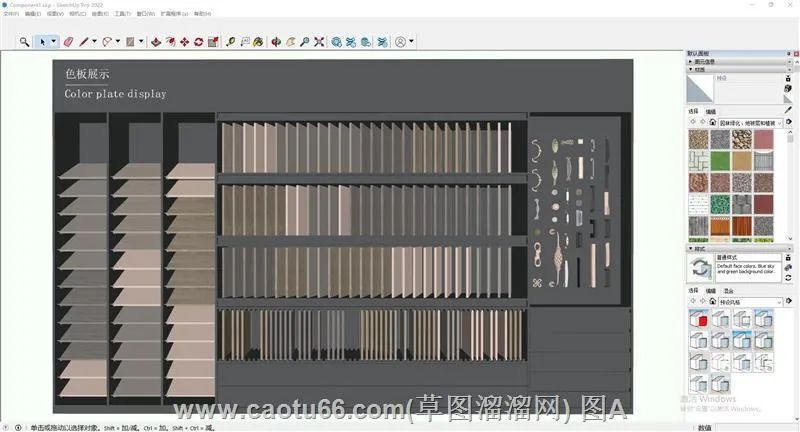
Task: Open materials details flyout arrow
Action: tap(789, 122)
